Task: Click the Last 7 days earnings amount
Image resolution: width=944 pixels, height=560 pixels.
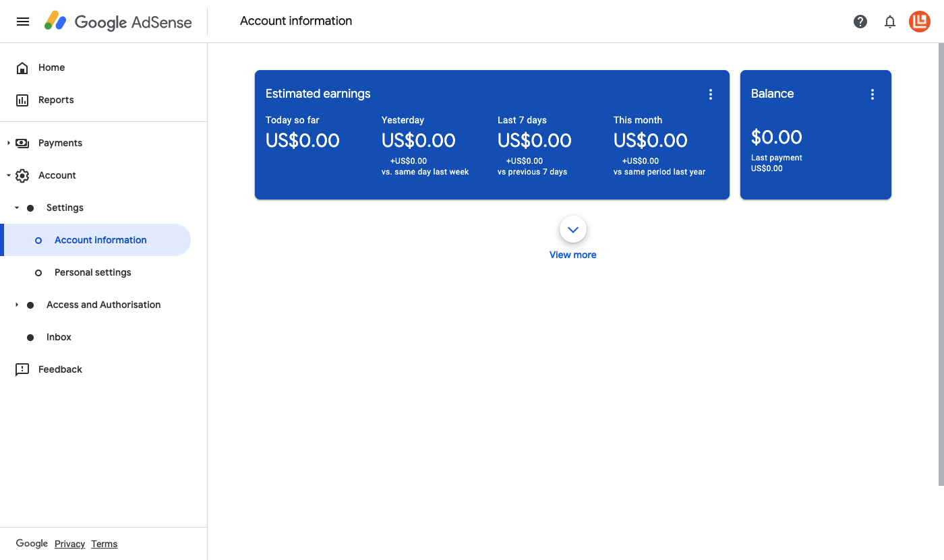Action: [535, 141]
